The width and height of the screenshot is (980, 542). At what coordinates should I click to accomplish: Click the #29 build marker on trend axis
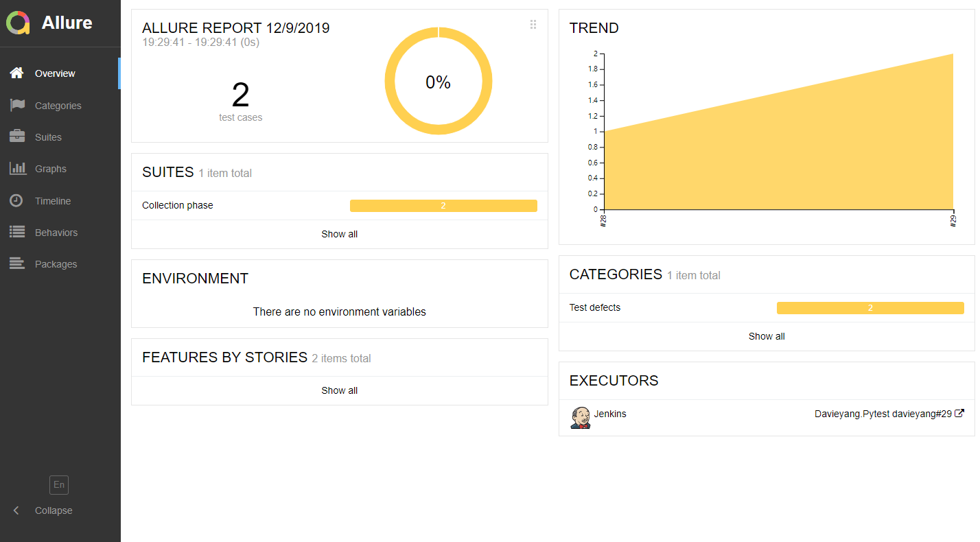[953, 220]
